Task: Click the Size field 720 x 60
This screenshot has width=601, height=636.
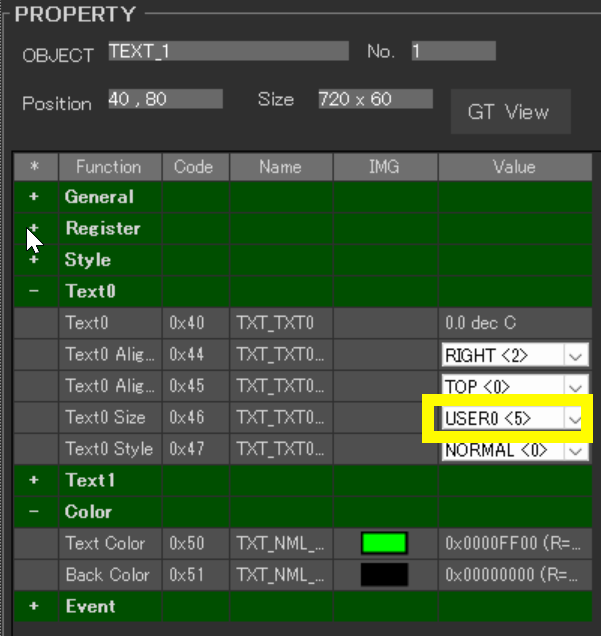Action: point(374,100)
